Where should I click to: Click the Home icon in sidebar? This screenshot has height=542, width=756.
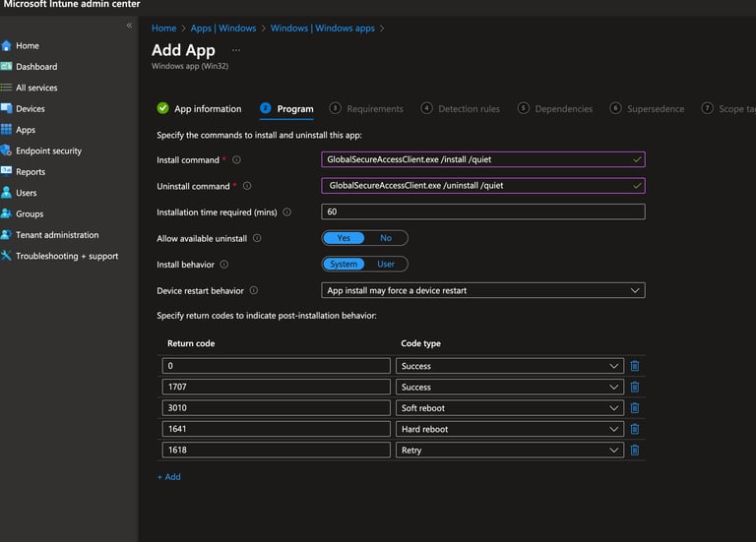tap(6, 46)
